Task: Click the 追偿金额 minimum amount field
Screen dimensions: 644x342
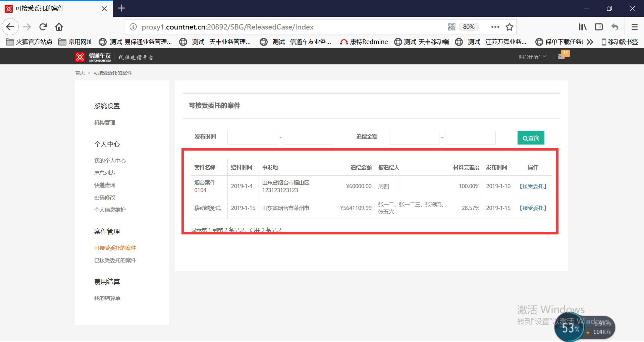Action: point(414,137)
